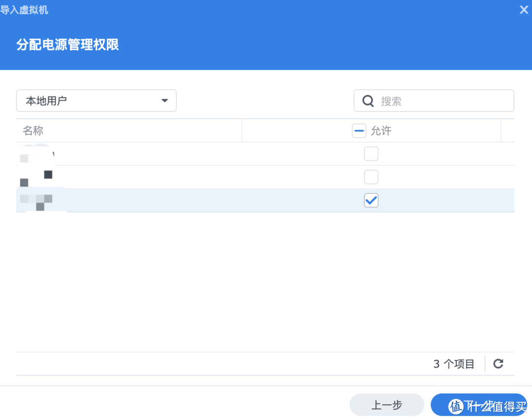Viewport: 532px width, 420px height.
Task: Uncheck the highlighted third user's checkbox
Action: [x=371, y=200]
